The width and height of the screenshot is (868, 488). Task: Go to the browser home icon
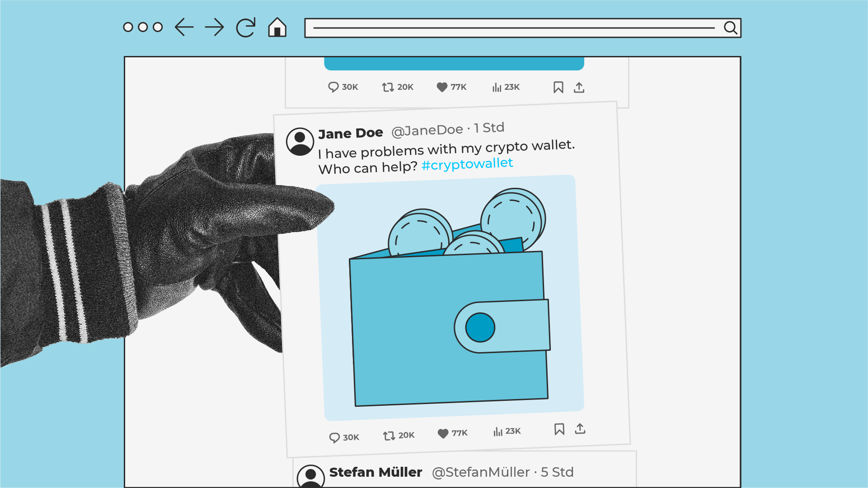coord(277,28)
